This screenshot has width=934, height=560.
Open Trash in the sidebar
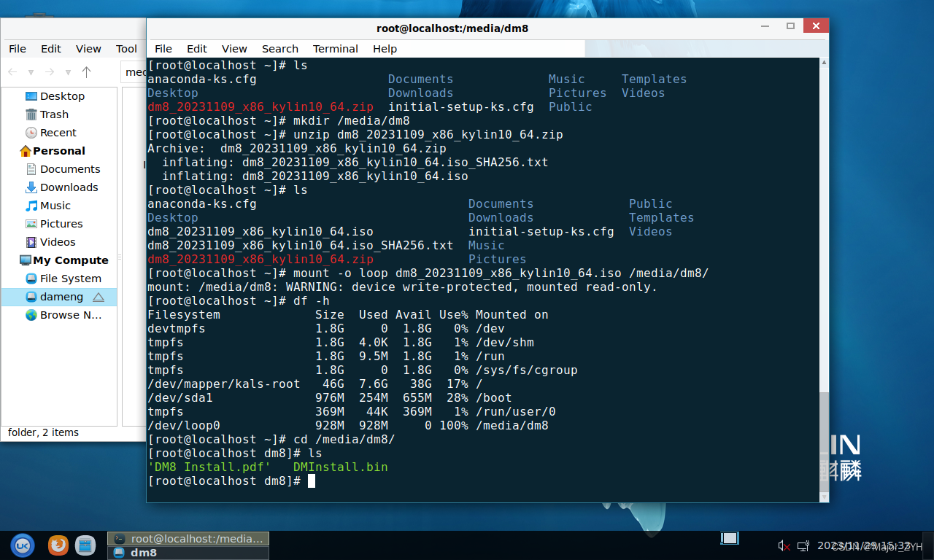click(x=54, y=114)
